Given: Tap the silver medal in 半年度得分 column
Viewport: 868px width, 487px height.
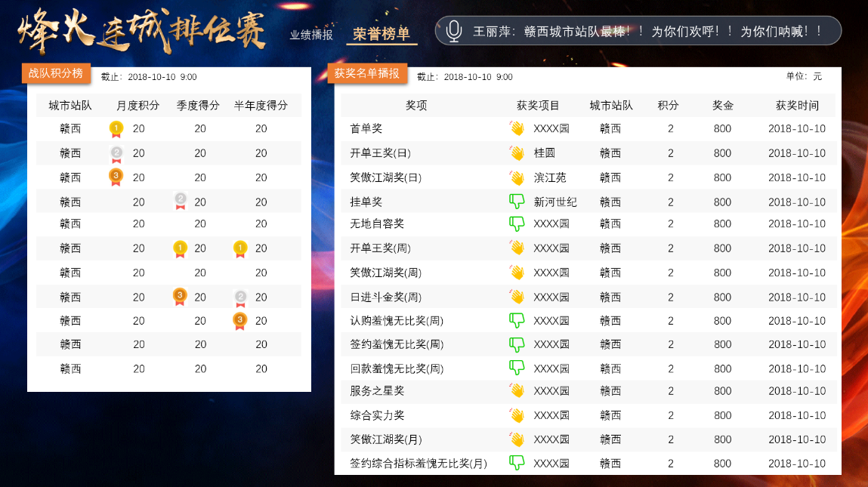Looking at the screenshot, I should point(240,298).
